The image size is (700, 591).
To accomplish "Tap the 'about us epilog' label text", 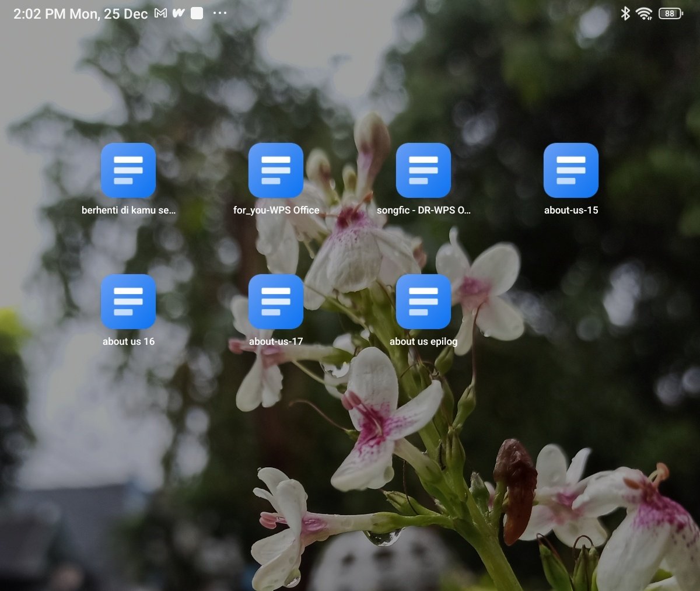I will coord(423,341).
